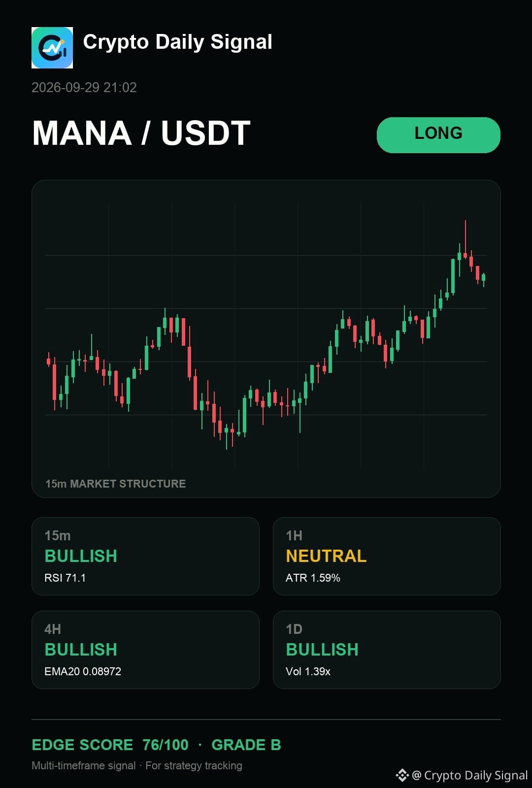Click the GRADE B label

click(x=246, y=745)
